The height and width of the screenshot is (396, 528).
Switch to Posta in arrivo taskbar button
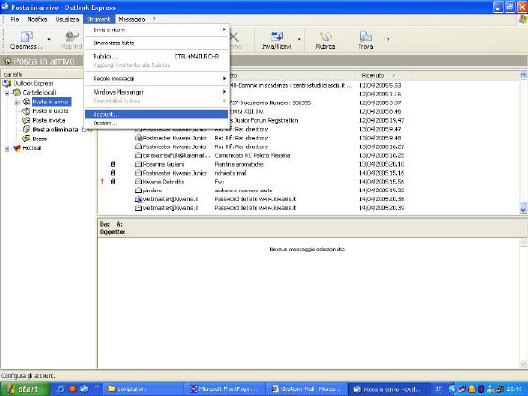coord(389,389)
